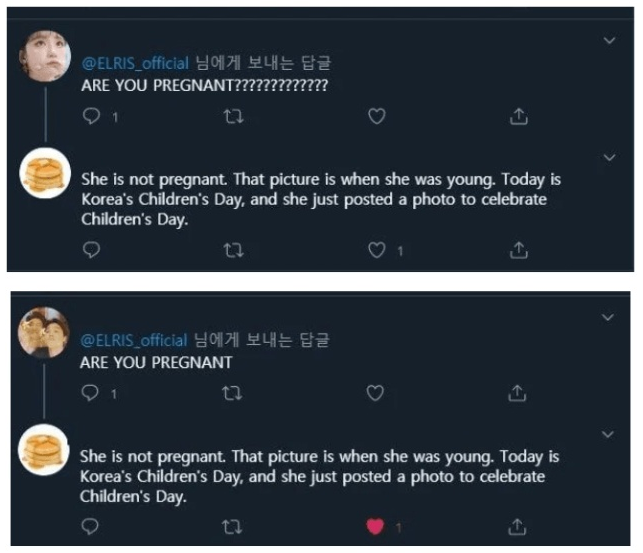Viewport: 643px width, 553px height.
Task: Like the first pancake-avatar reply
Action: tap(377, 250)
